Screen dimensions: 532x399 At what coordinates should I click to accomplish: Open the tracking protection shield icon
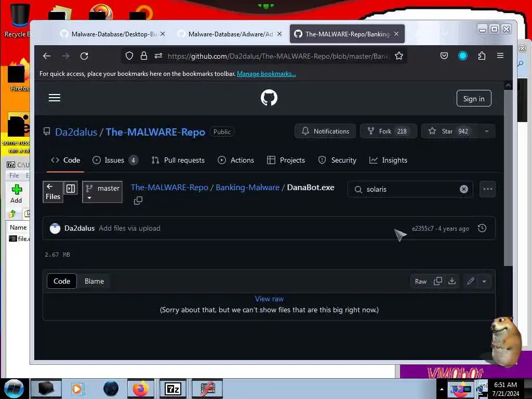[x=129, y=56]
